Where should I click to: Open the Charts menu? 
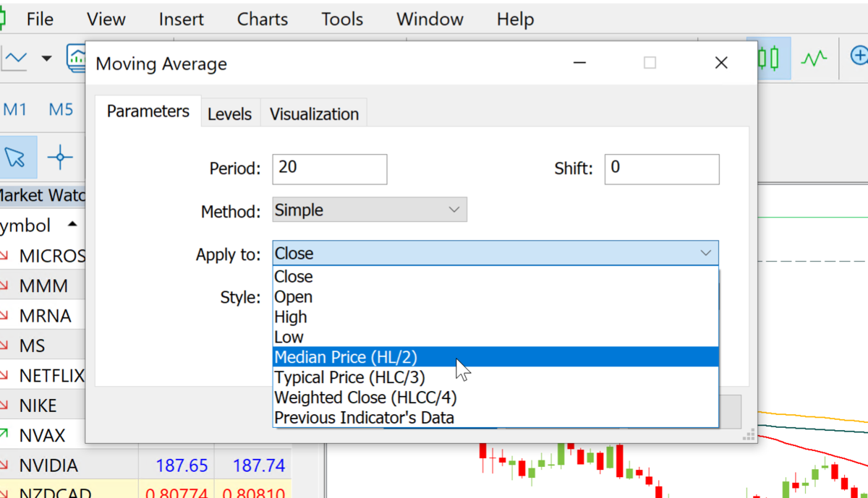coord(263,20)
